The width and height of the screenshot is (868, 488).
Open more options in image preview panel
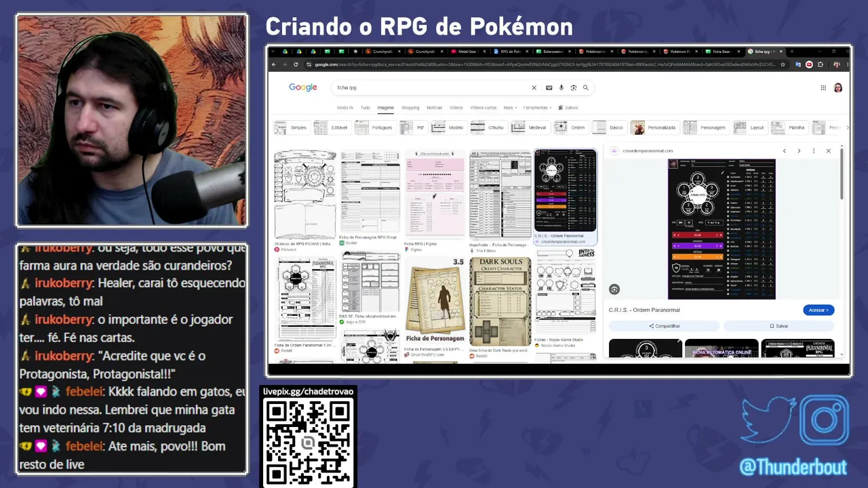tap(814, 150)
